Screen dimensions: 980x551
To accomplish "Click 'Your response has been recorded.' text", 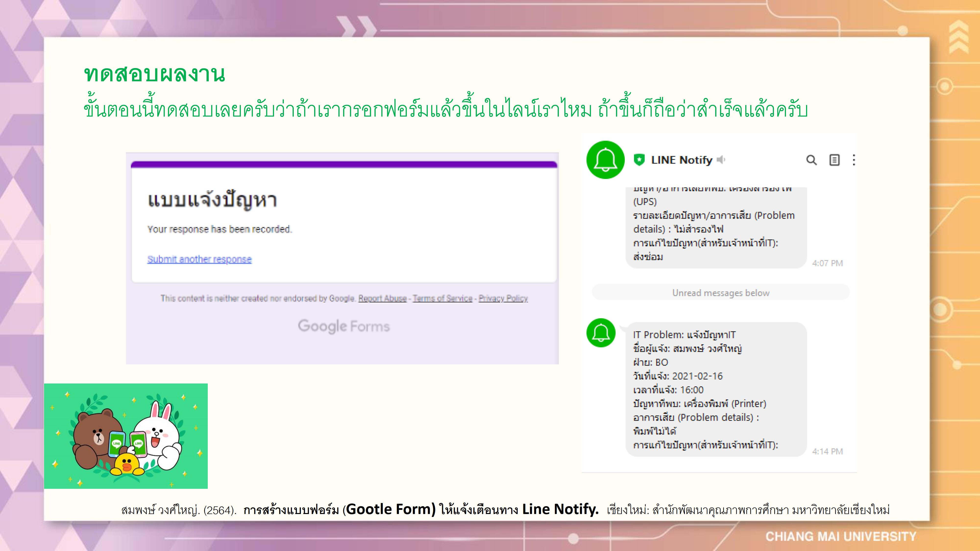I will 220,229.
